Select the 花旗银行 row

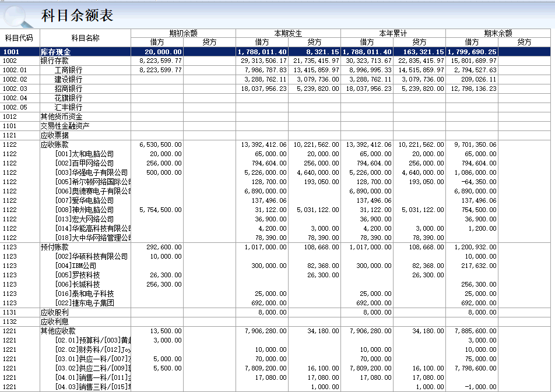pos(275,98)
